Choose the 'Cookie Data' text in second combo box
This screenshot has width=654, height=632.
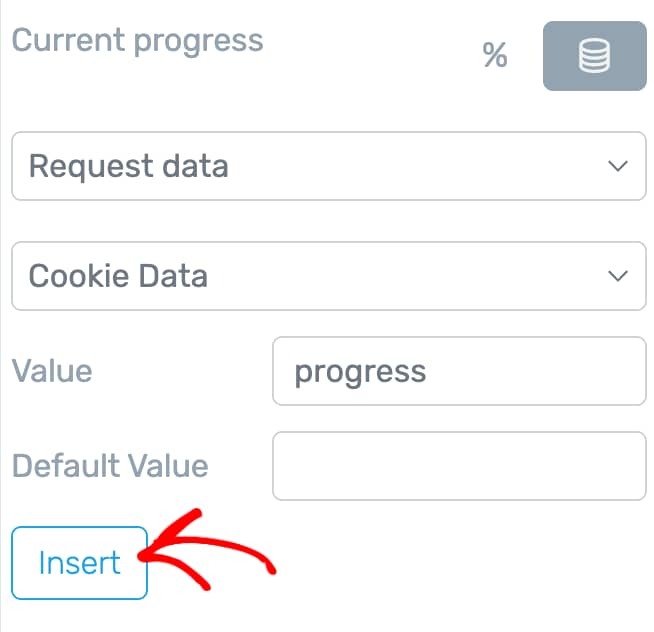click(x=118, y=276)
